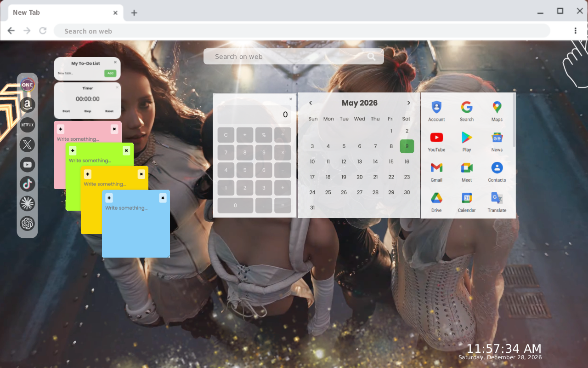Open Contacts app icon

(x=497, y=172)
